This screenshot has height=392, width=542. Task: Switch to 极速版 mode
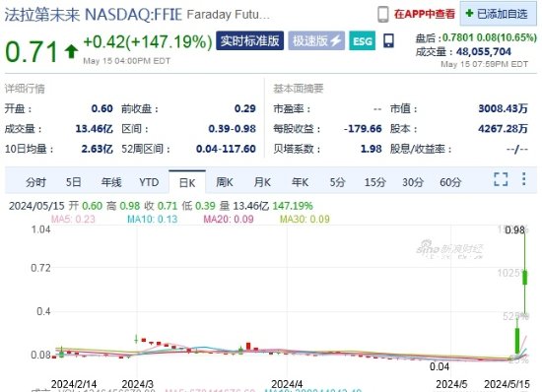(316, 40)
